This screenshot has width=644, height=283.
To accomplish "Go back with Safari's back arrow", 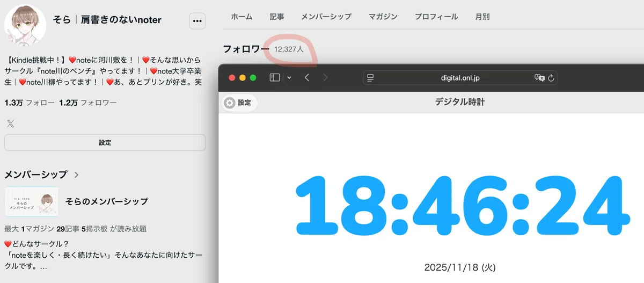I will pyautogui.click(x=307, y=78).
